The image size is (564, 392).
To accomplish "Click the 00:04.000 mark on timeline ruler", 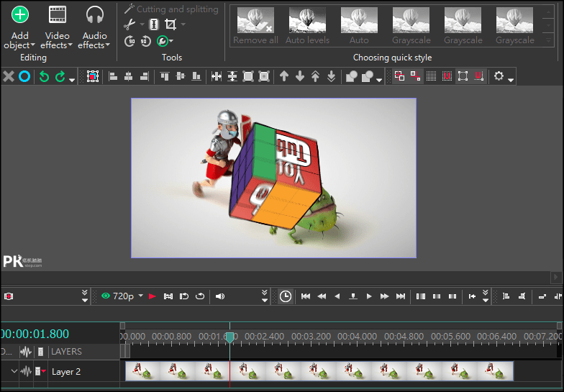I will (x=357, y=337).
